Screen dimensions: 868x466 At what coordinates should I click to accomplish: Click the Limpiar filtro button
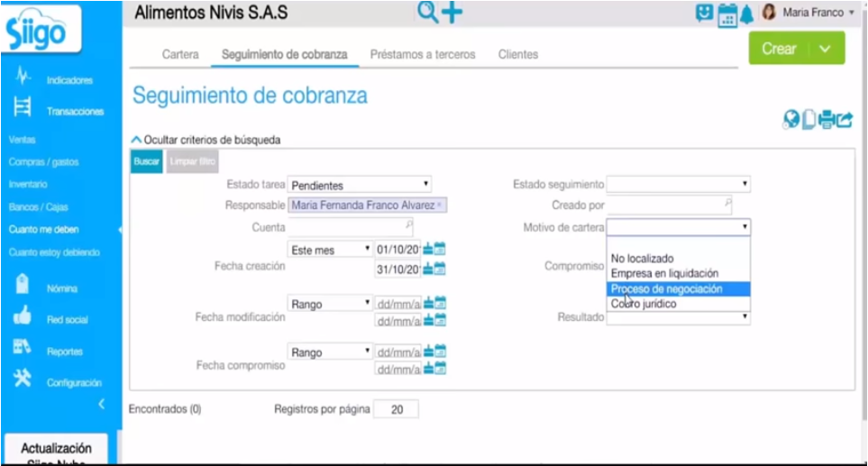(192, 161)
